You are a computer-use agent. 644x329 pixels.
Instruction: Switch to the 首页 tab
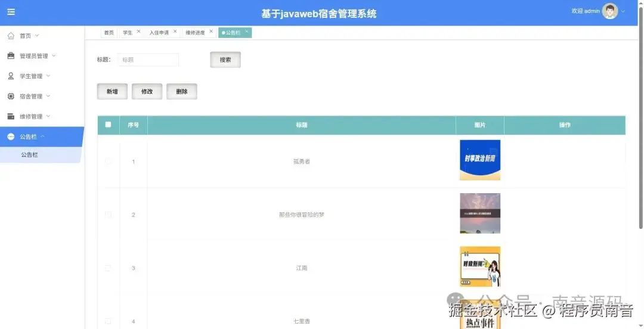[109, 33]
